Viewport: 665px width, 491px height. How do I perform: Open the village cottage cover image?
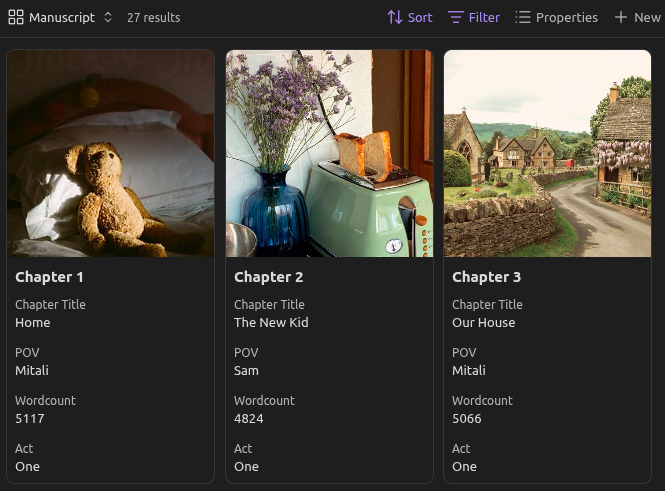click(x=547, y=153)
